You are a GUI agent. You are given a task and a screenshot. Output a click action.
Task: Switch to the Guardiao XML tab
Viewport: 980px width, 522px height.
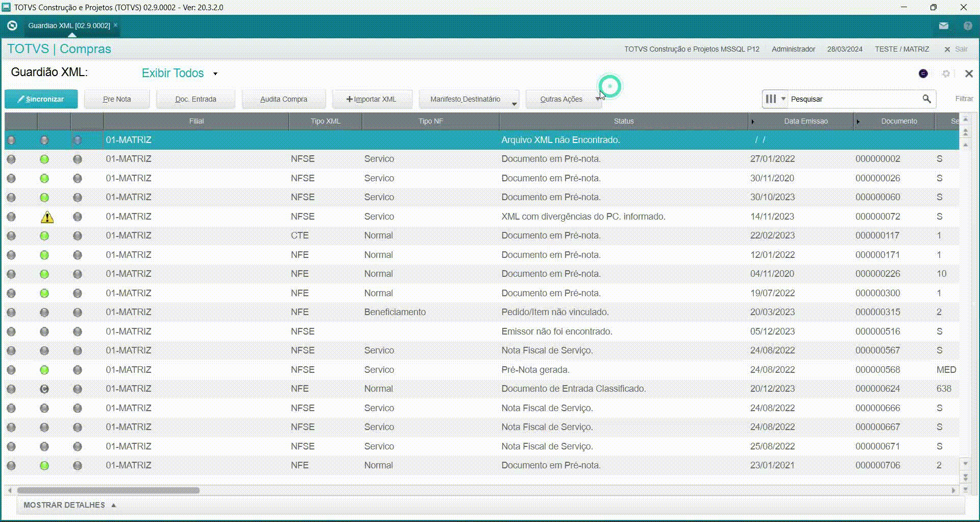tap(69, 26)
